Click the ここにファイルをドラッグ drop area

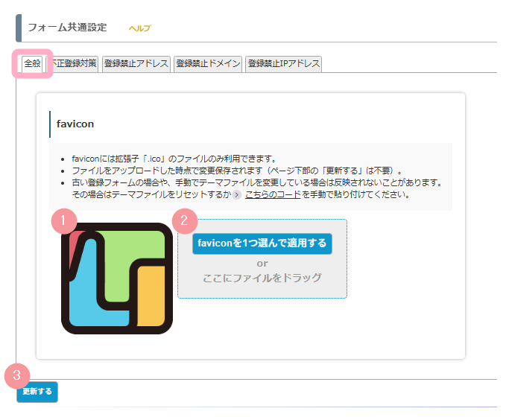[262, 258]
